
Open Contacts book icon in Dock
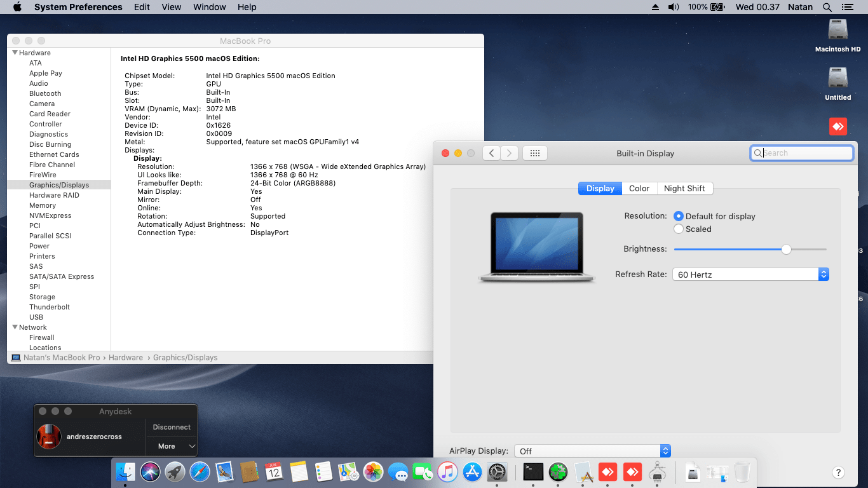tap(249, 471)
